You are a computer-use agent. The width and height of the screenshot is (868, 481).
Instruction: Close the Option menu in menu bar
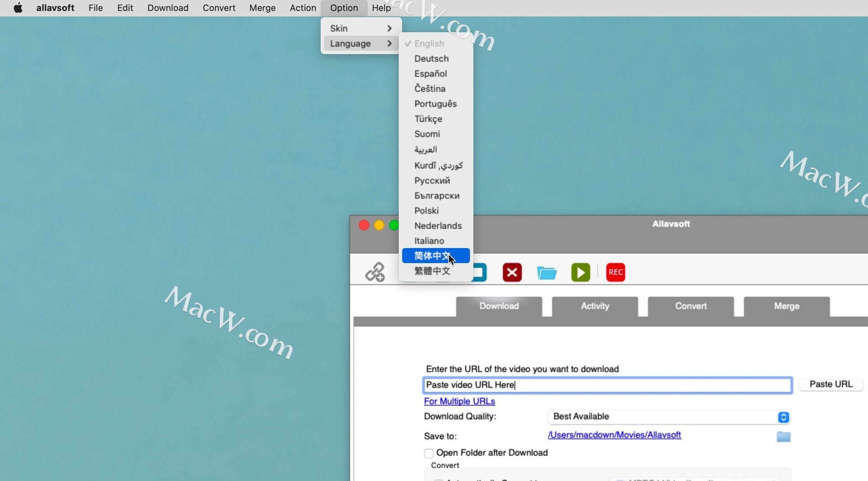(x=344, y=8)
